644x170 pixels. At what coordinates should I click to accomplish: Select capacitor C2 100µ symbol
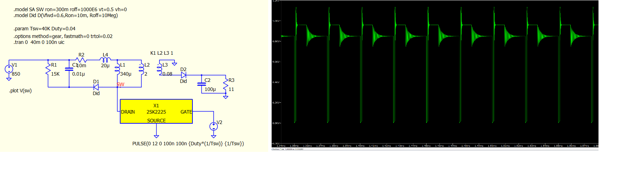(x=201, y=84)
